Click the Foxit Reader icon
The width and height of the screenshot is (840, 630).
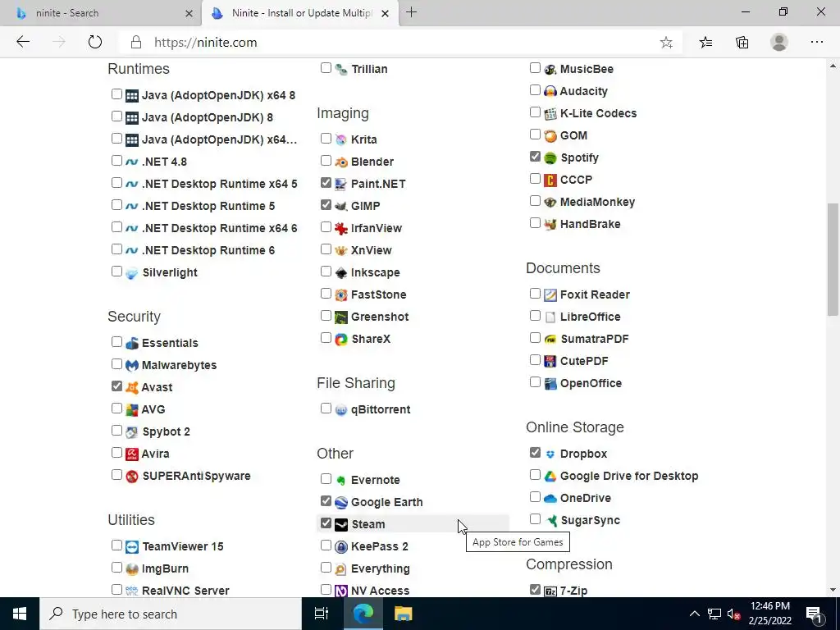(x=550, y=295)
